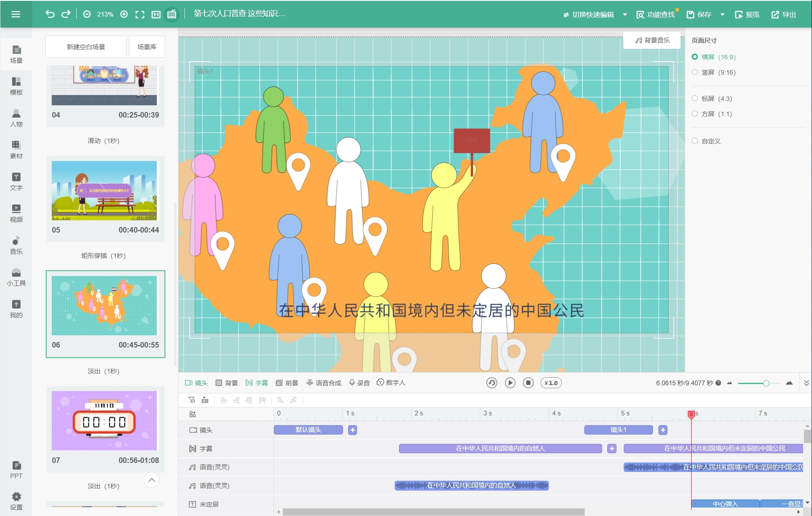Zoom out the canvas with minus icon
Viewport: 812px width, 516px height.
87,14
